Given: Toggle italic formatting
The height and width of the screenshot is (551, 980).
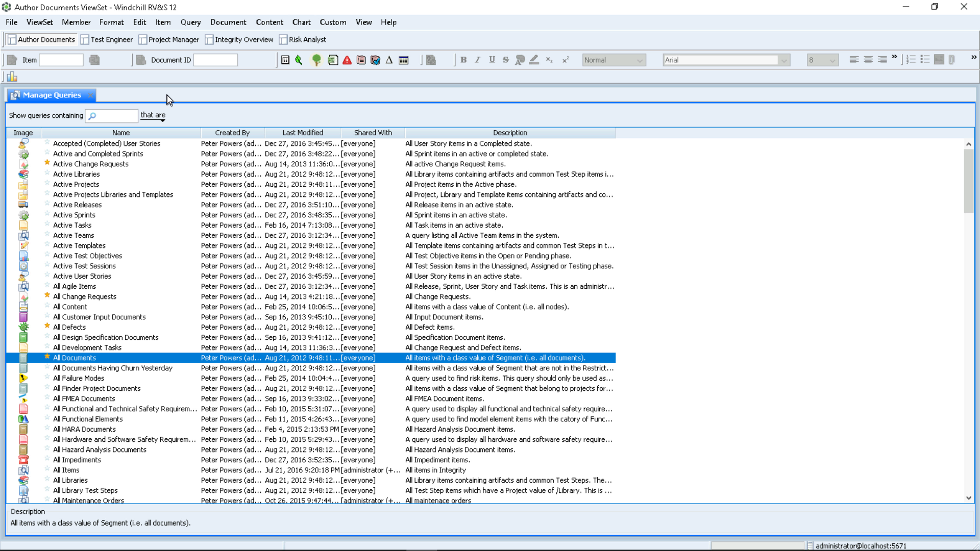Looking at the screenshot, I should coord(478,60).
